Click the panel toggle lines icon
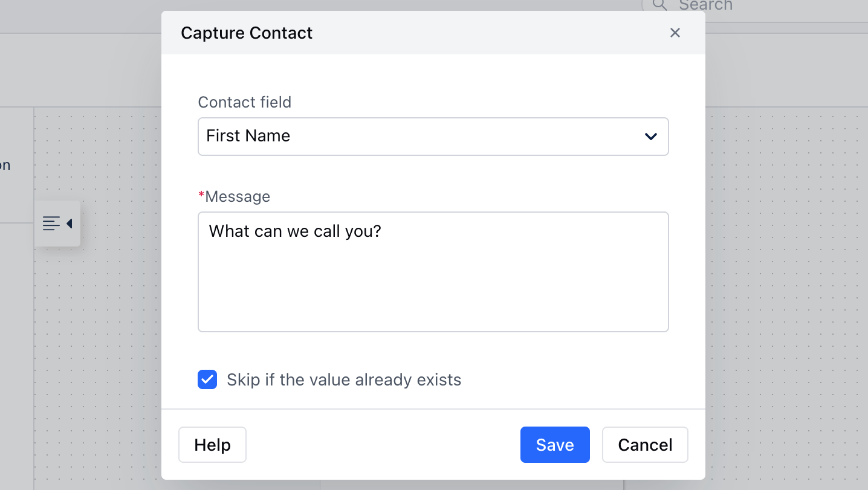Image resolution: width=868 pixels, height=490 pixels. click(51, 224)
